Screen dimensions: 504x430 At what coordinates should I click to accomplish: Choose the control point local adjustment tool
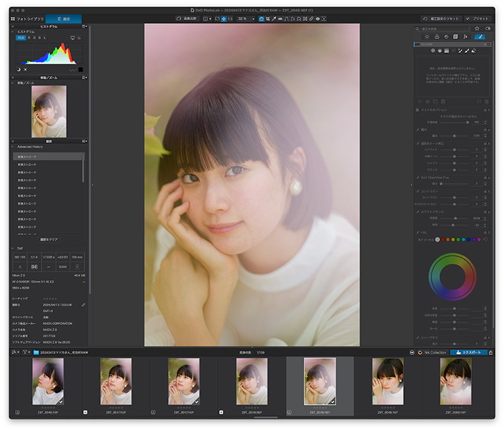point(433,50)
